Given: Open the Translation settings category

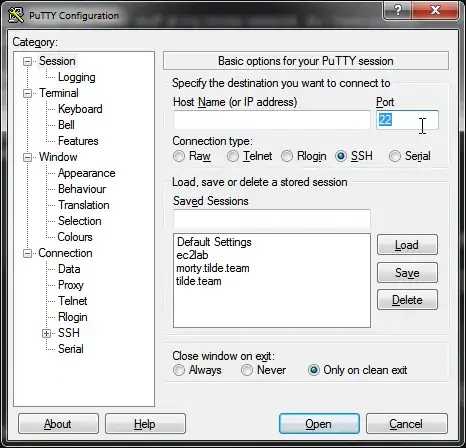Looking at the screenshot, I should click(84, 205).
